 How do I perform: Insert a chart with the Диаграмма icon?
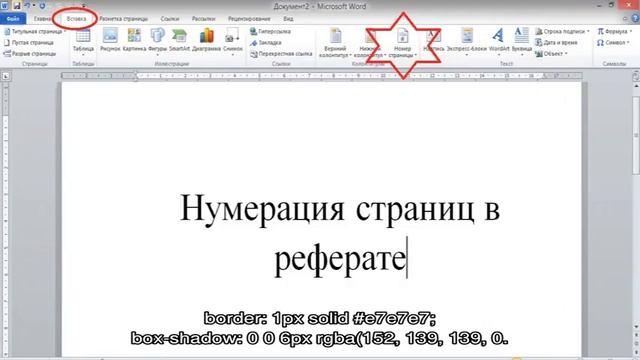(206, 40)
